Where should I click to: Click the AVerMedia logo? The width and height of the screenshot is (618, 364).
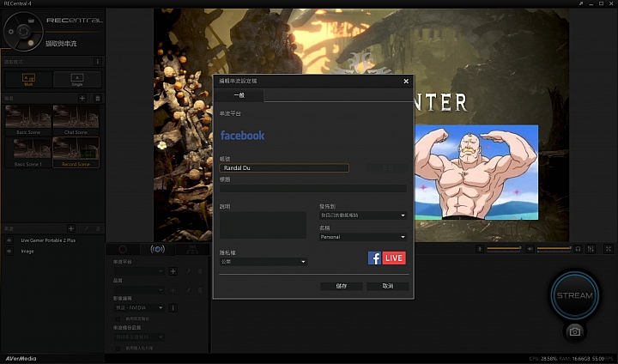(21, 359)
